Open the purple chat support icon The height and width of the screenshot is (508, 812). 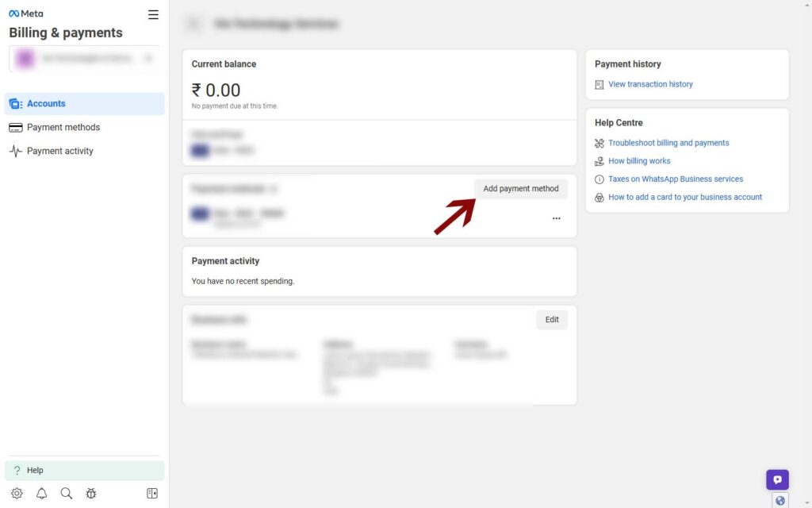click(777, 479)
